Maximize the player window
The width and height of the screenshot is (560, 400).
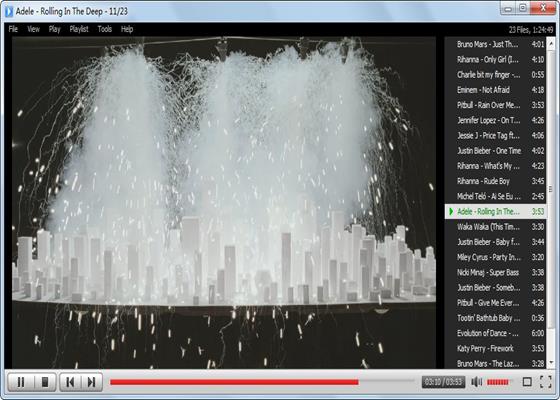tap(522, 9)
